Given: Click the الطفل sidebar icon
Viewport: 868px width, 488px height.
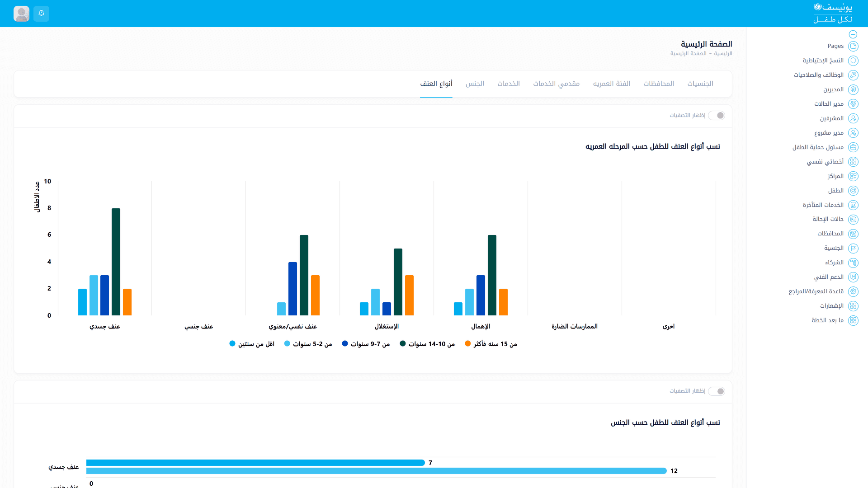Looking at the screenshot, I should click(x=853, y=191).
